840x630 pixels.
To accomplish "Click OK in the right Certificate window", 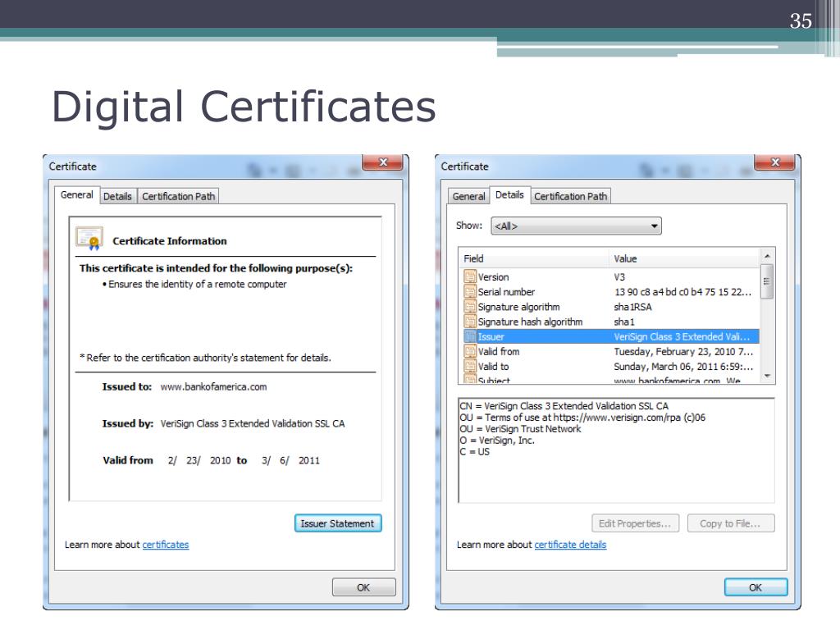I will coord(756,587).
